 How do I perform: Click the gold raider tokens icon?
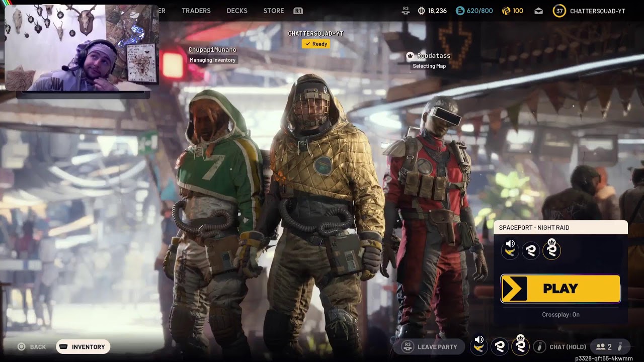point(506,11)
